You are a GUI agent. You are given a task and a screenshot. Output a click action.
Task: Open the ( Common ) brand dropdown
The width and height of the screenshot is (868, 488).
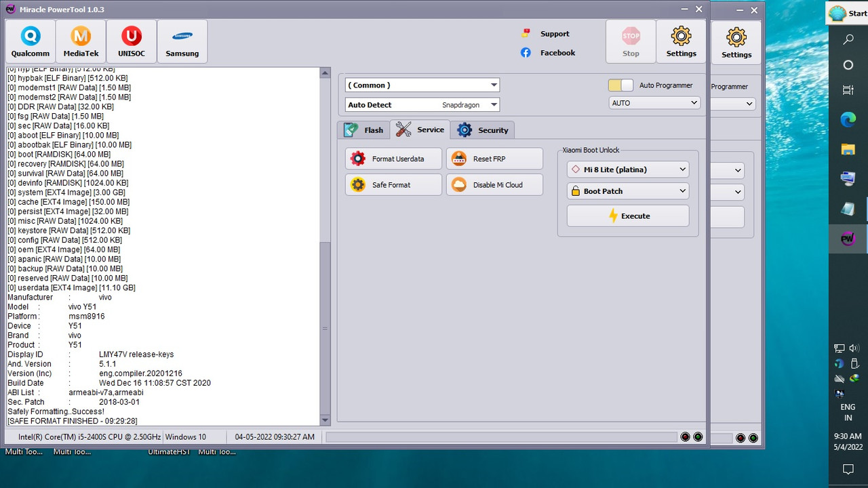pos(422,85)
